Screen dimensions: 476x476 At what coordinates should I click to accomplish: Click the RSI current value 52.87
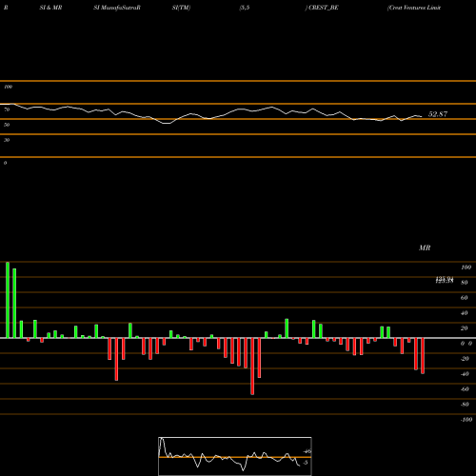tap(438, 114)
